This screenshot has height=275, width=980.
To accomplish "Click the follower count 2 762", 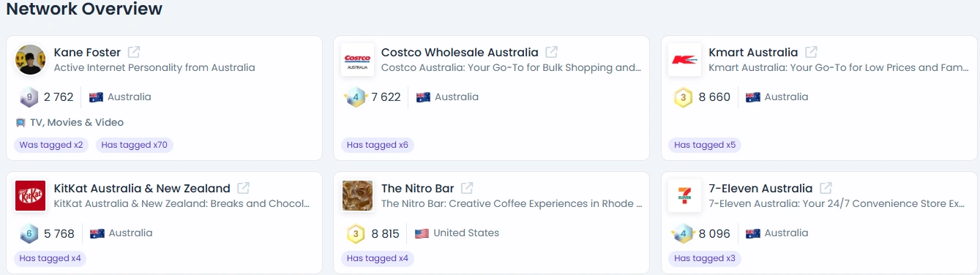I will coord(59,97).
